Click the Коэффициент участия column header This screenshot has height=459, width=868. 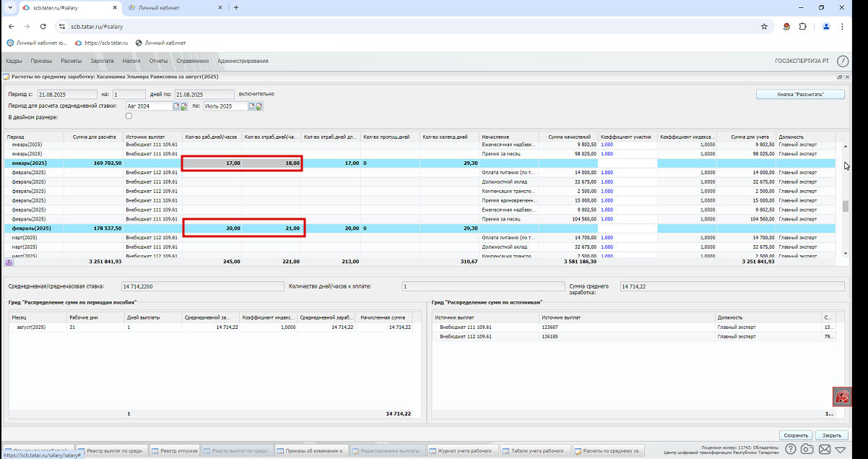(628, 137)
